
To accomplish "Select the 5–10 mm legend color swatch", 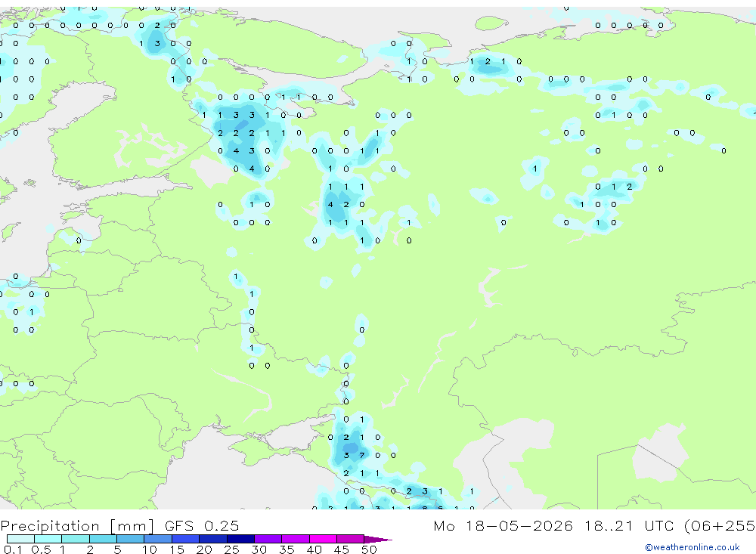I will [x=131, y=539].
